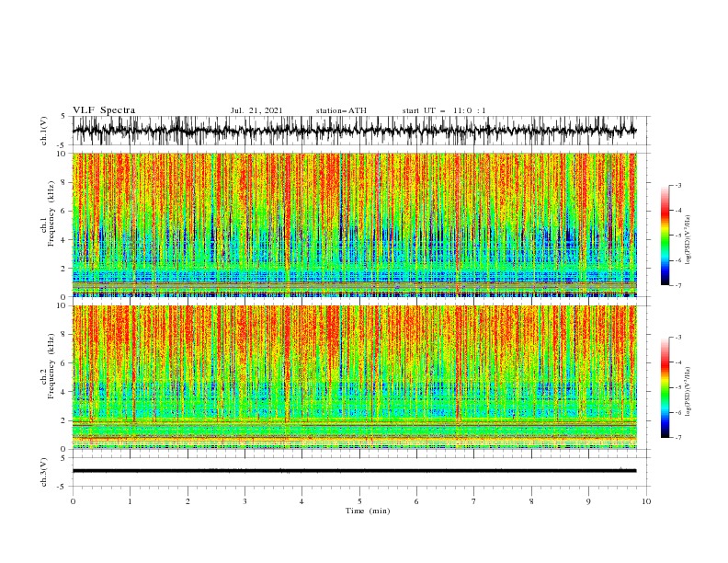Screen dimensions: 728x563
Task: Click the ch.3 voltage waveform trace
Action: click(x=355, y=471)
